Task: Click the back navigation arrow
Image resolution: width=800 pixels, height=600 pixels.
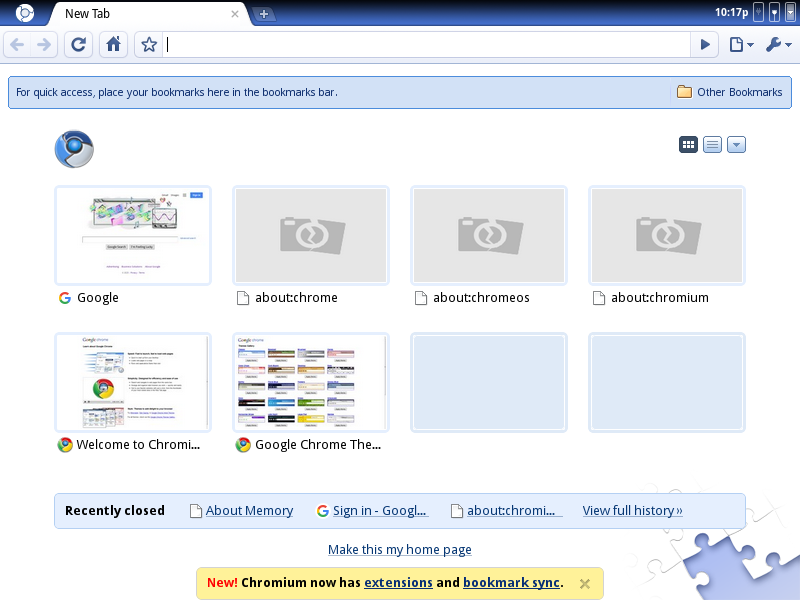Action: pyautogui.click(x=17, y=45)
